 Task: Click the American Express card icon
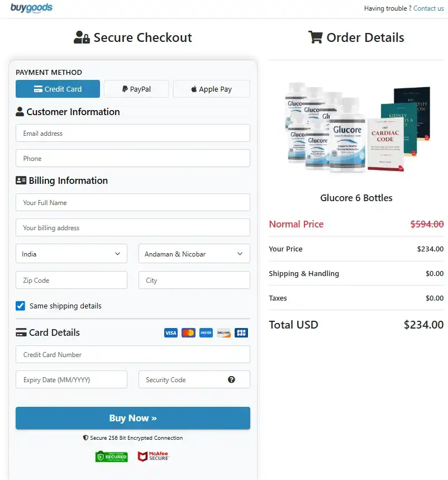(x=206, y=332)
